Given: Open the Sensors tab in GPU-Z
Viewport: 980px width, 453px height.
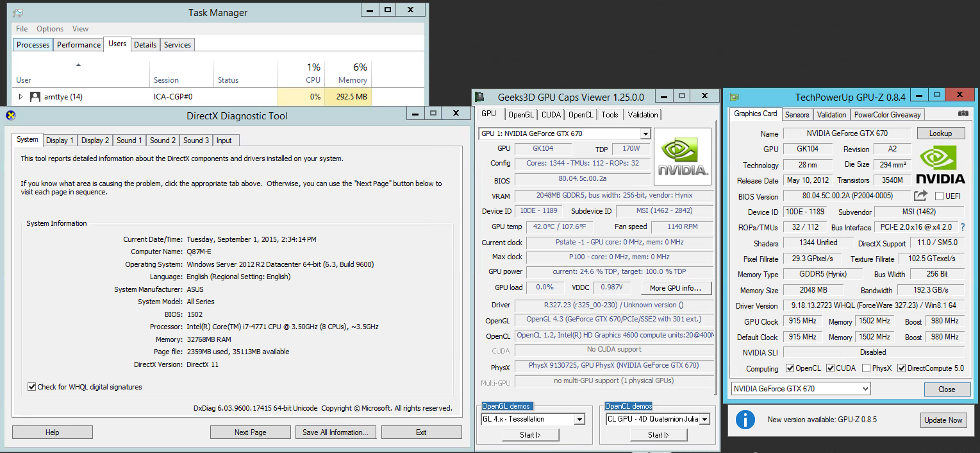Looking at the screenshot, I should 797,114.
